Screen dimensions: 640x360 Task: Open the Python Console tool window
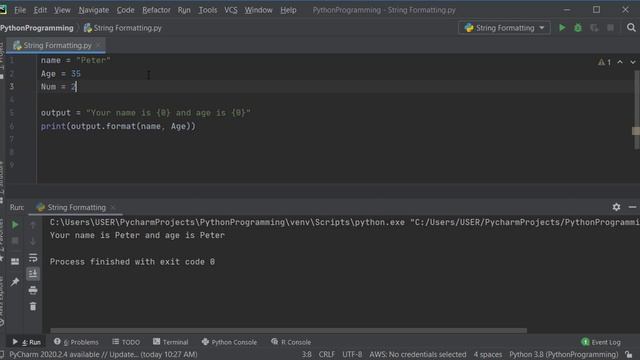tap(229, 342)
